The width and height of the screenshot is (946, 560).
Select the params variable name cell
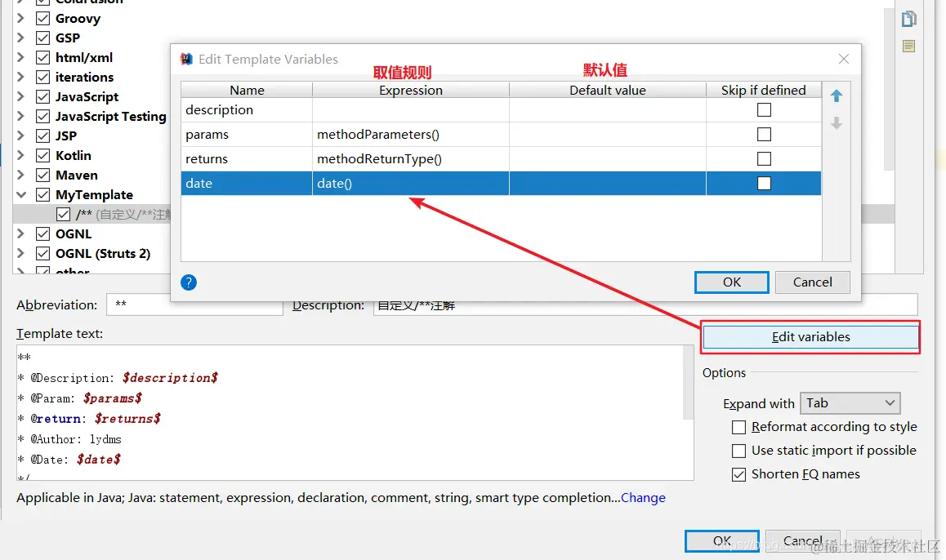point(247,135)
